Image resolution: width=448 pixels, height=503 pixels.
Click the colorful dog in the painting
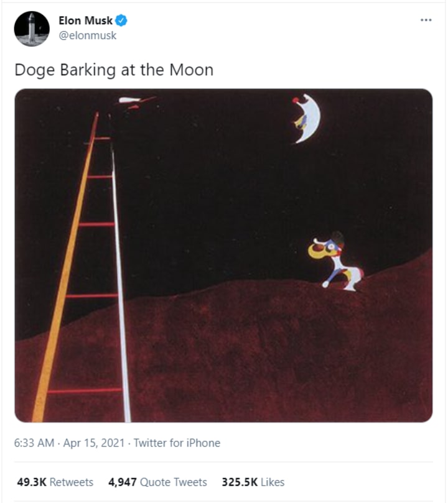point(335,262)
